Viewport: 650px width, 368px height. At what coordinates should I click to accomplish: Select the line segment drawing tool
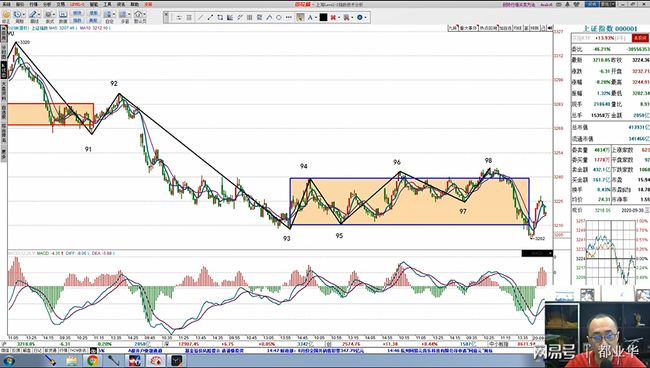pos(201,17)
